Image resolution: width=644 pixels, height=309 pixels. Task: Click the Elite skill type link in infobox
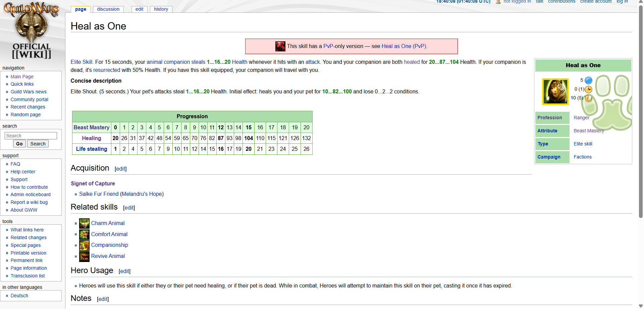[x=583, y=144]
